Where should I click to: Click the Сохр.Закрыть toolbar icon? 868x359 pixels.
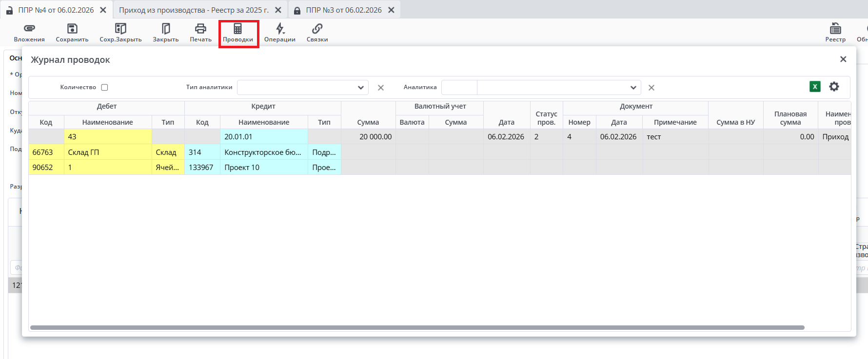tap(120, 29)
